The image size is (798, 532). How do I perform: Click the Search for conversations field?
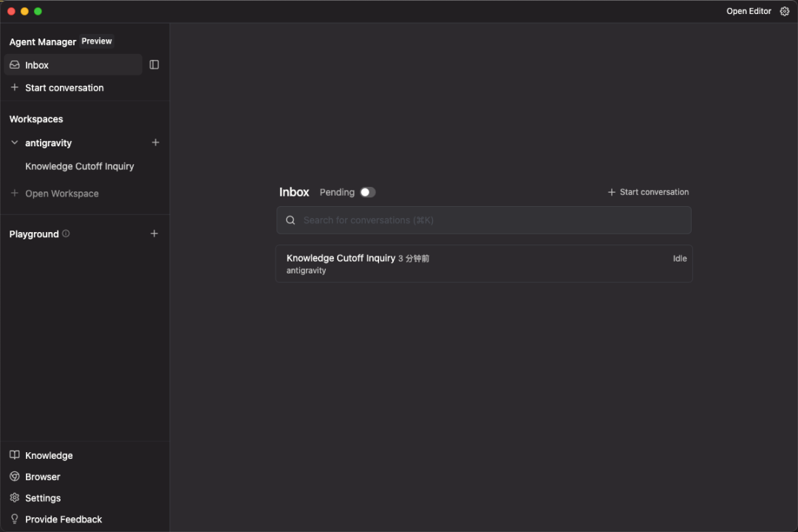pos(484,220)
